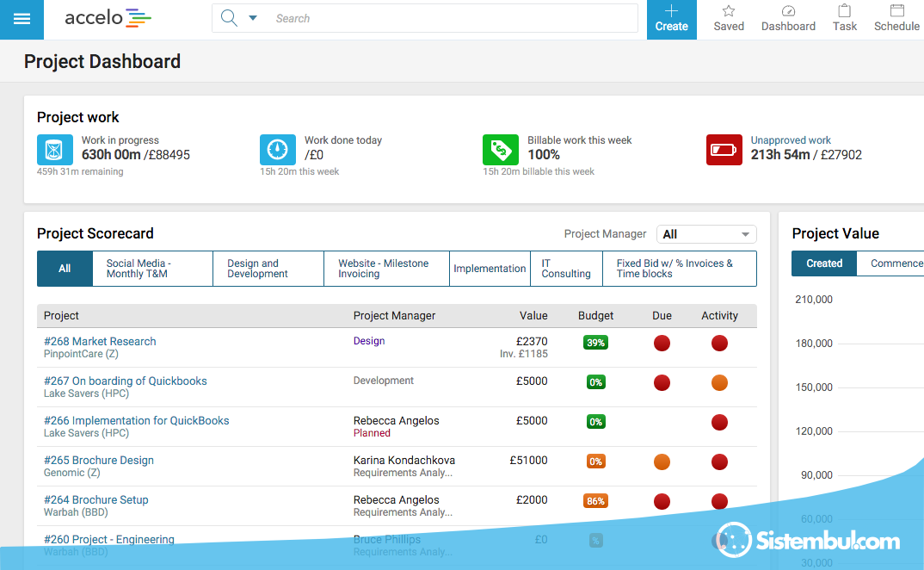Click the red Activity indicator for #265
The image size is (924, 570).
[x=719, y=462]
